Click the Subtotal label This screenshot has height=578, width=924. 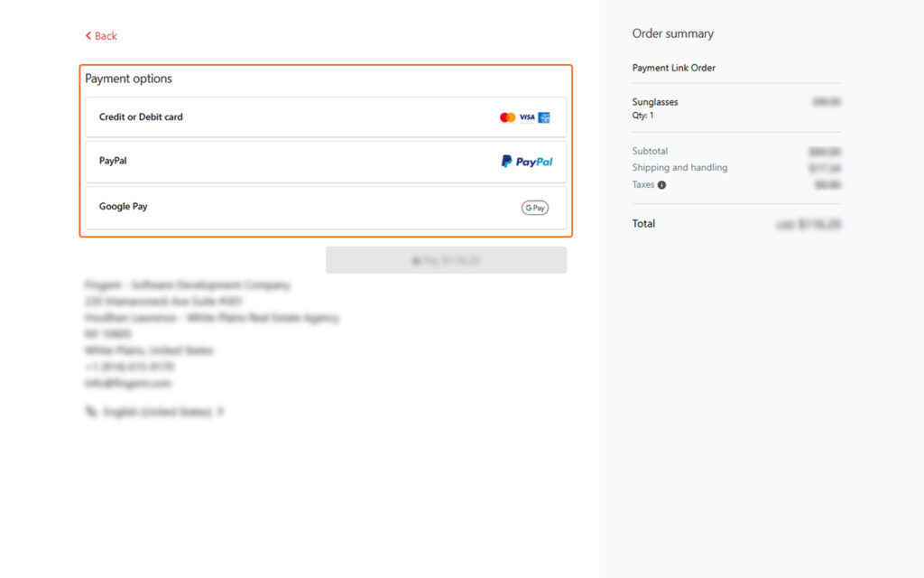[650, 151]
